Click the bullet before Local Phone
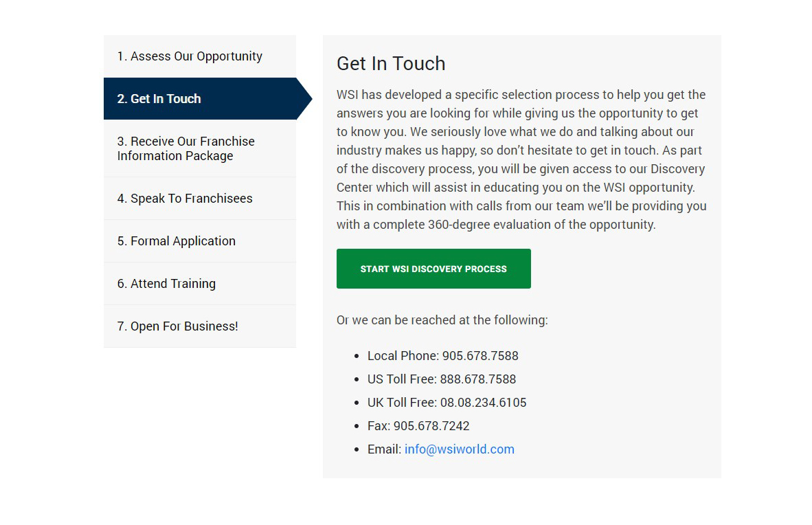 tap(357, 356)
